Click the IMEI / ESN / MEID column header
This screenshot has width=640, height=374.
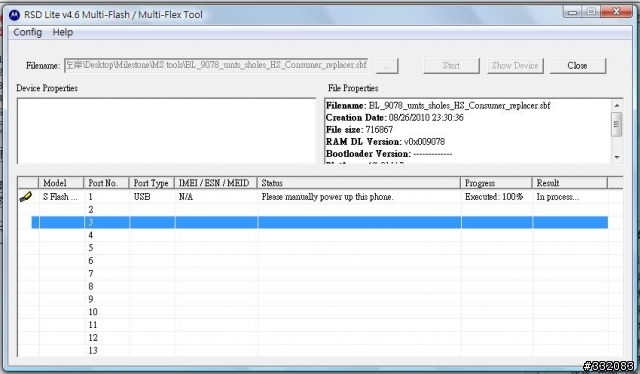[x=216, y=183]
